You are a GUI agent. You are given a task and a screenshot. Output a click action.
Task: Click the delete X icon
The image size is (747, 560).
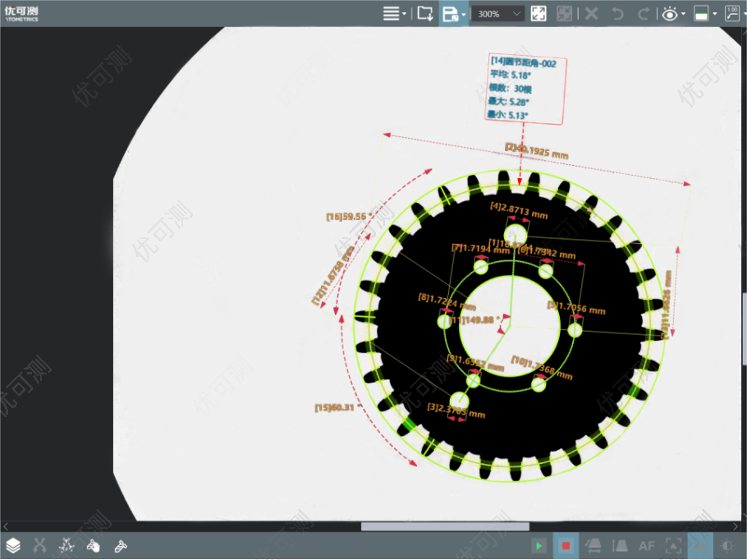tap(592, 14)
